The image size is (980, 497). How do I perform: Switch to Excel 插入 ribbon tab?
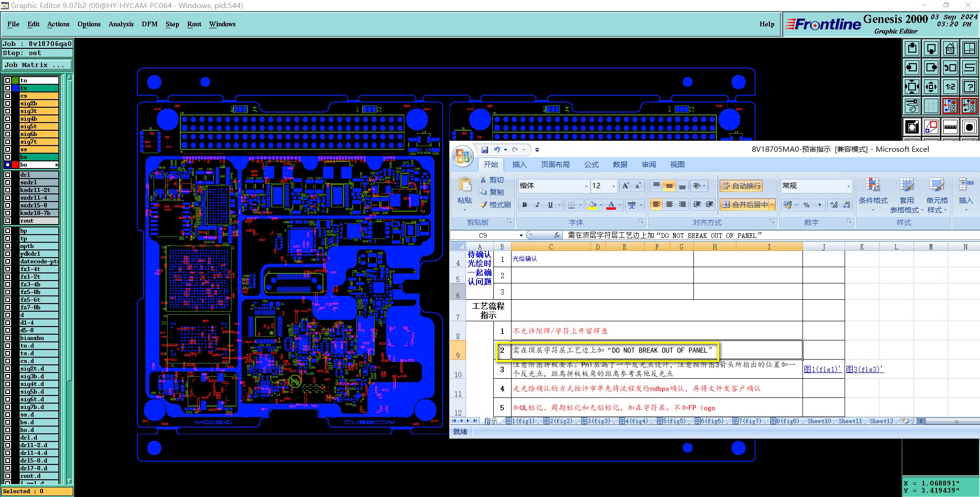tap(519, 165)
